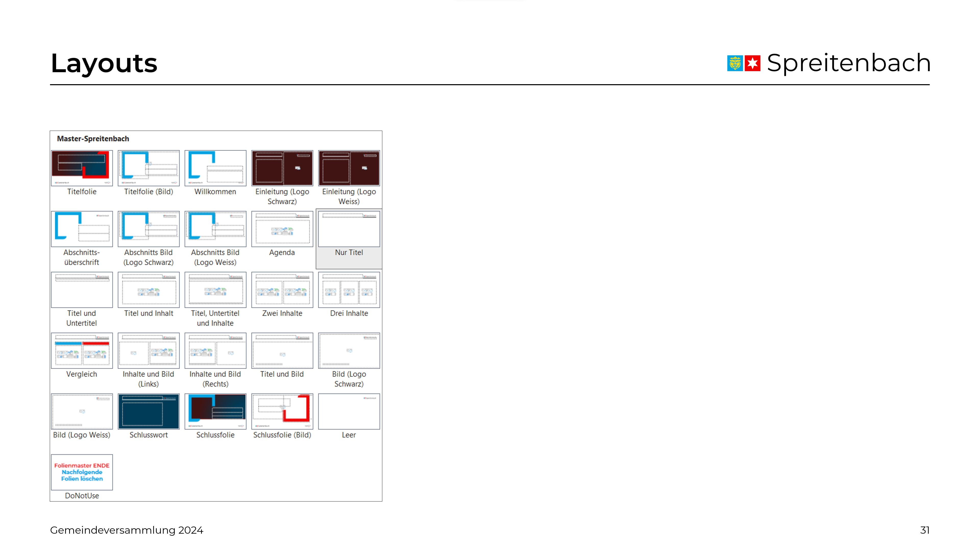The width and height of the screenshot is (980, 551).
Task: Choose Inhalte und Bild (Links) layout
Action: [148, 350]
